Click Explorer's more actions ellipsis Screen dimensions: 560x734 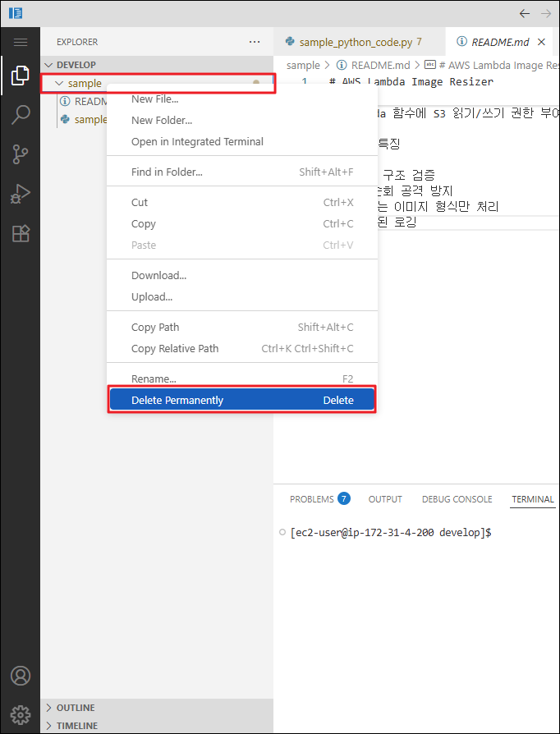pos(255,42)
